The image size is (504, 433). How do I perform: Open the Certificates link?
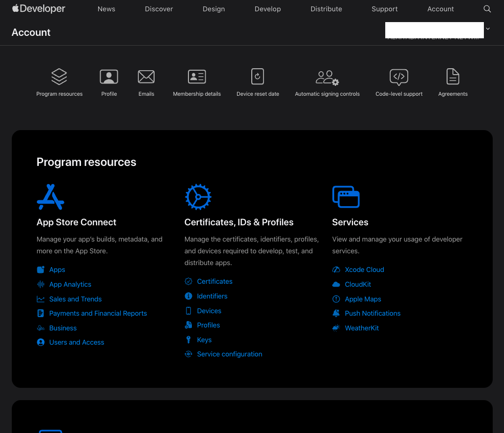point(214,281)
